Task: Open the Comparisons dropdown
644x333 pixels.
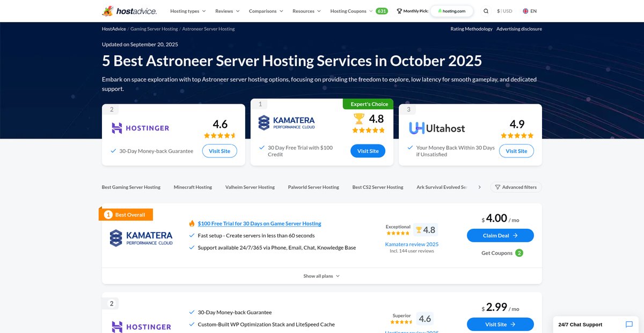Action: click(266, 11)
